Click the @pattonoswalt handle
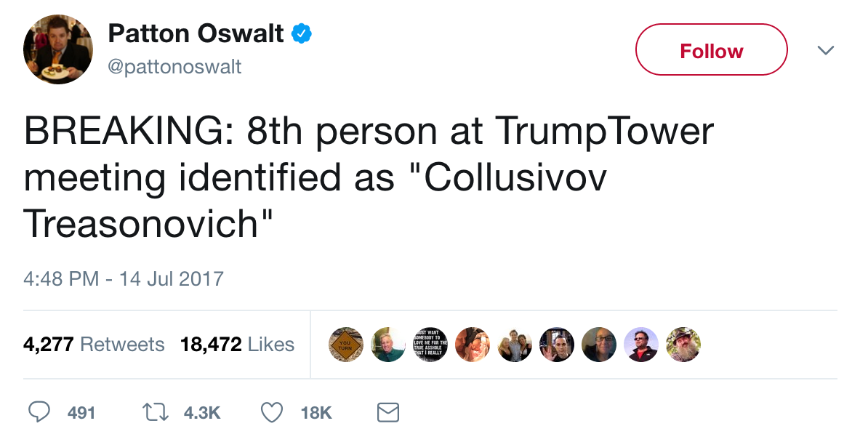Screen dimensions: 868x442 click(174, 67)
